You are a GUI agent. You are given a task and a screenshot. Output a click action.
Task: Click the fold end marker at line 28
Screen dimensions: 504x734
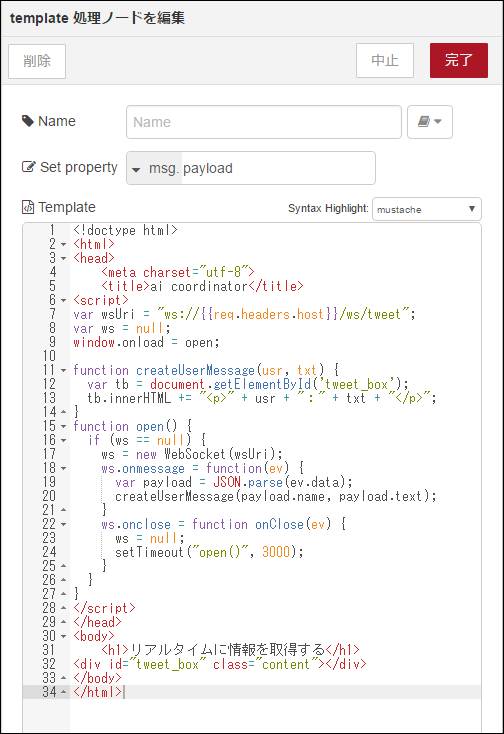64,608
